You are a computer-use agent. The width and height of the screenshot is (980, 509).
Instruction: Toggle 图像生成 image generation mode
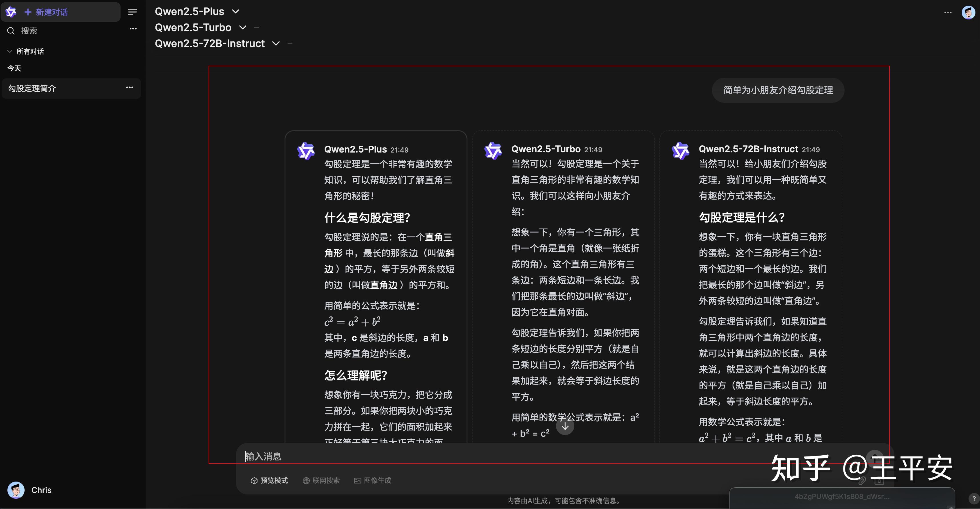[373, 480]
